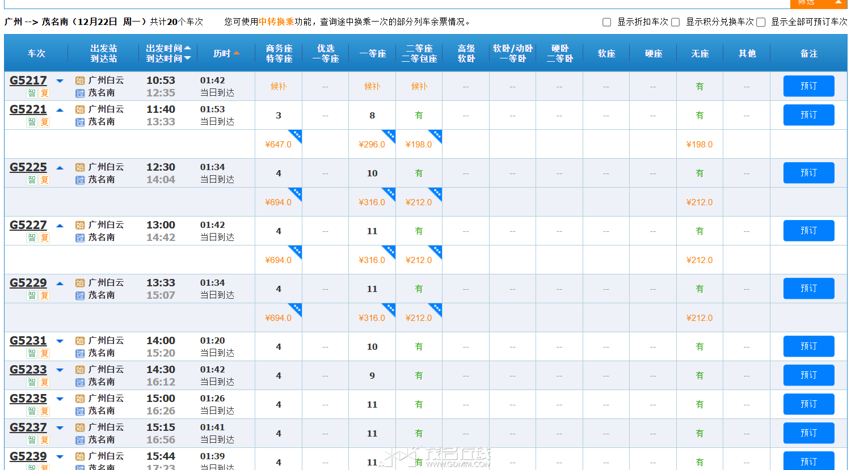Screen dimensions: 868x470
Task: Enable the 显示折扣车次 checkbox
Action: [x=606, y=22]
